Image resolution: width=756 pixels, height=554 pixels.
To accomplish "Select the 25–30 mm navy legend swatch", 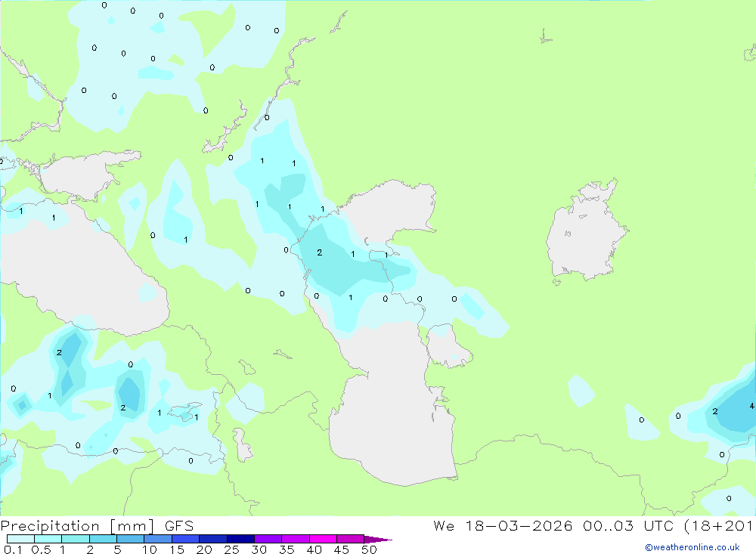I will pos(240,539).
